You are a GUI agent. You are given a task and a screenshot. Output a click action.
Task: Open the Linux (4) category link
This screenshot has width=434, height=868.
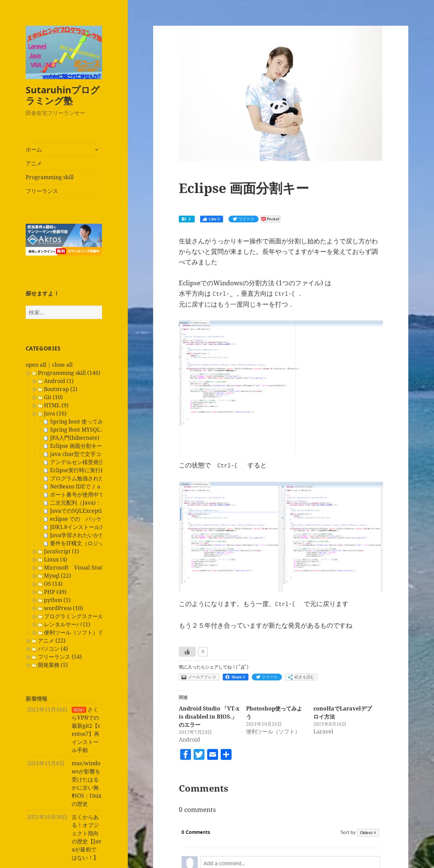[55, 559]
